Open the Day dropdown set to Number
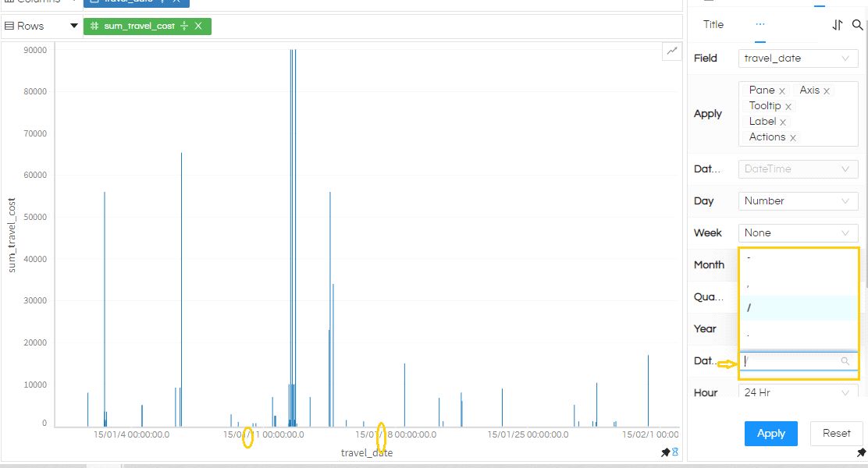Image resolution: width=868 pixels, height=468 pixels. coord(799,201)
